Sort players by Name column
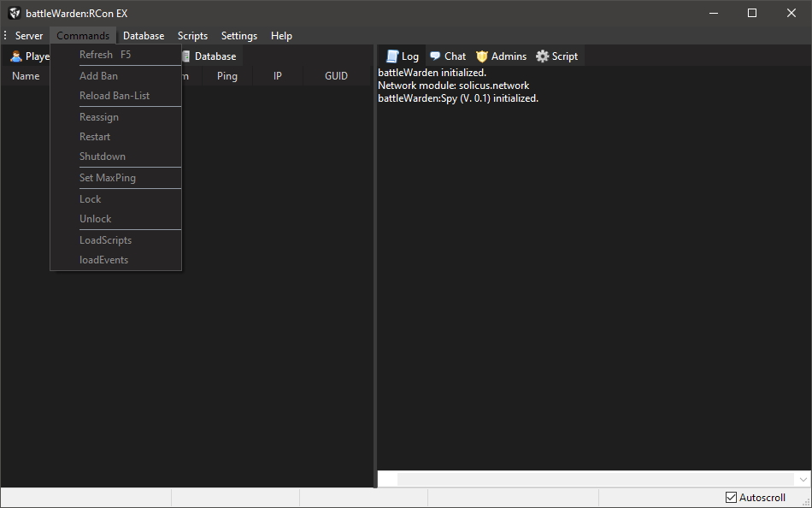Image resolution: width=812 pixels, height=508 pixels. pos(26,75)
